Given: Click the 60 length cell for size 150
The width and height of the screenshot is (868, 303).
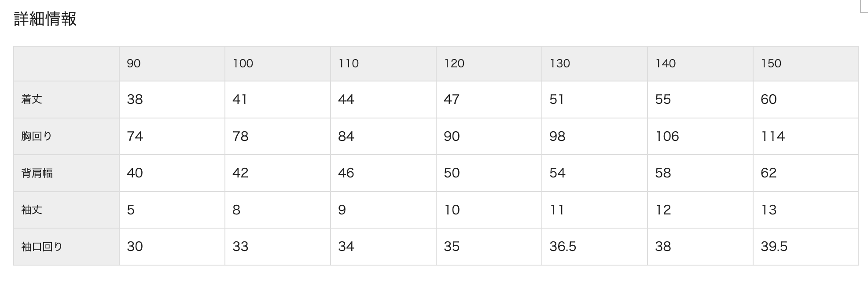Looking at the screenshot, I should (806, 100).
